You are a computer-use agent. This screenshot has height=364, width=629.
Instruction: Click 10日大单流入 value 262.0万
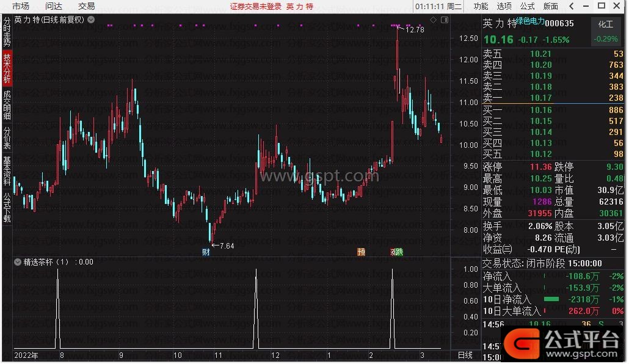tap(584, 311)
